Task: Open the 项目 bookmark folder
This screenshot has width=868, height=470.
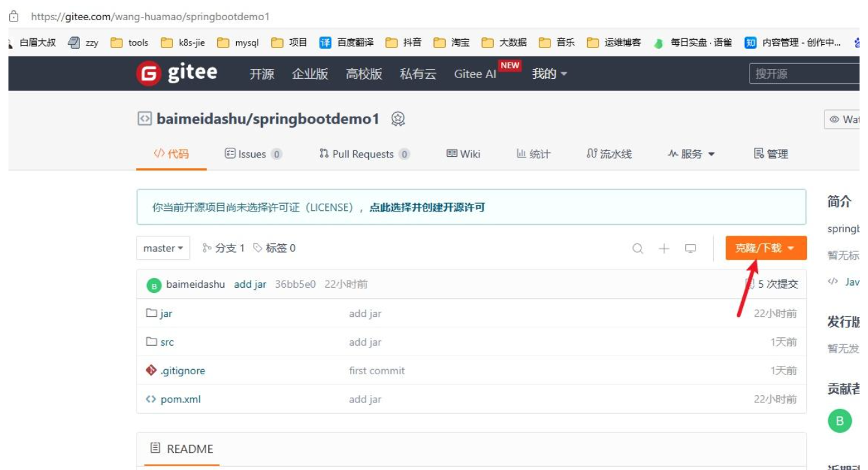Action: [289, 42]
